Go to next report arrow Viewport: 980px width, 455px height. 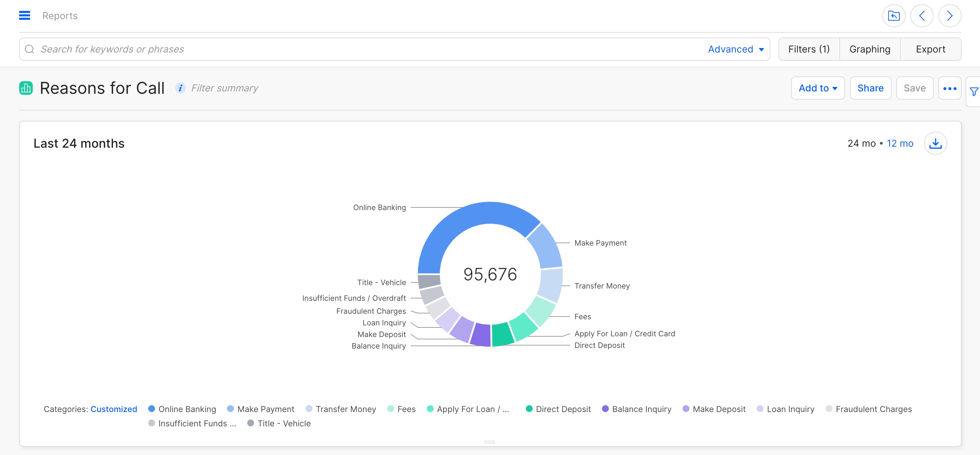(950, 16)
